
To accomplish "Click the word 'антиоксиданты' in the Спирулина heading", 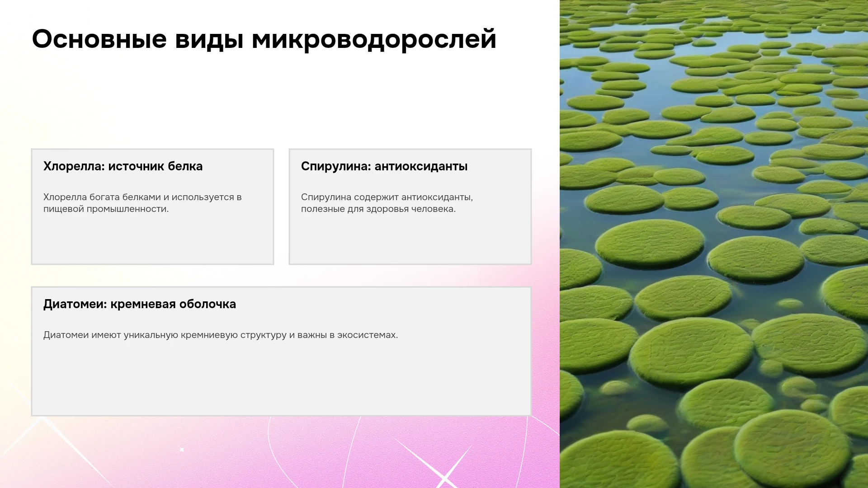I will (421, 166).
